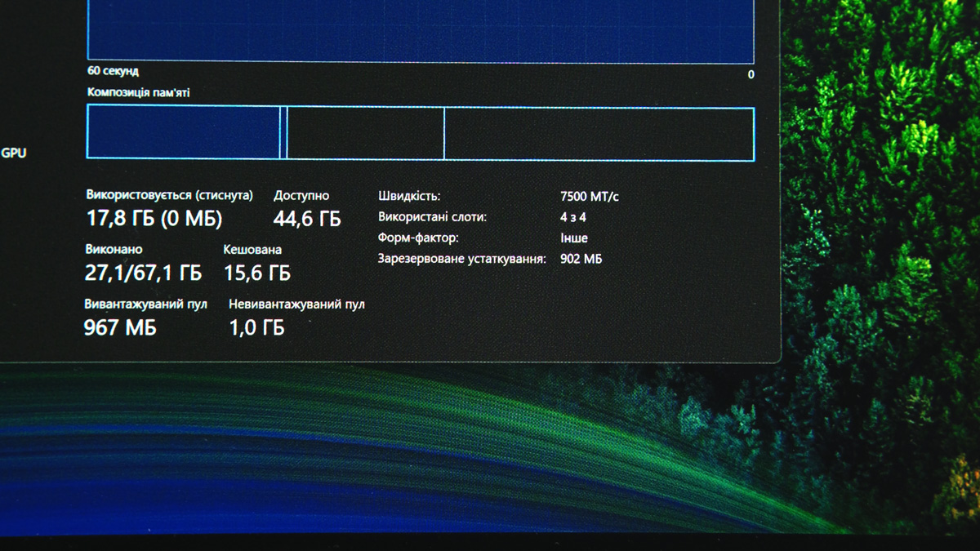This screenshot has width=980, height=551.
Task: Click the 'Доступно' label
Action: (301, 196)
